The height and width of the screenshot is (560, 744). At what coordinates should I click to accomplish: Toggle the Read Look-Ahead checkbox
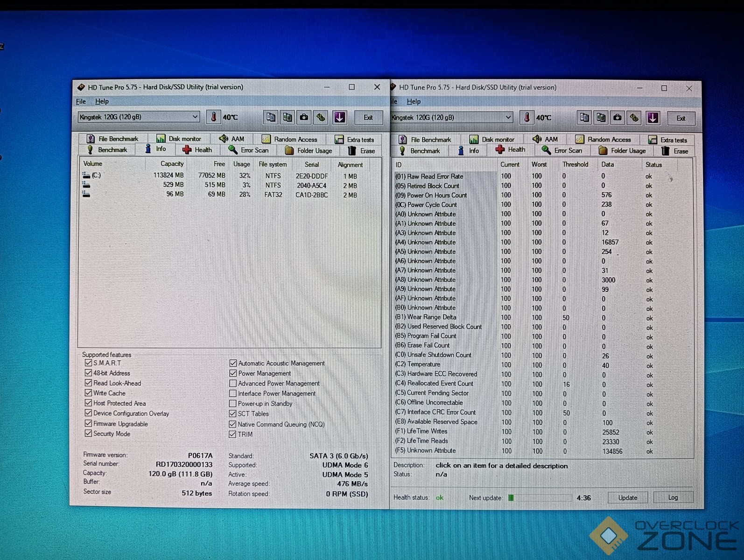point(88,383)
